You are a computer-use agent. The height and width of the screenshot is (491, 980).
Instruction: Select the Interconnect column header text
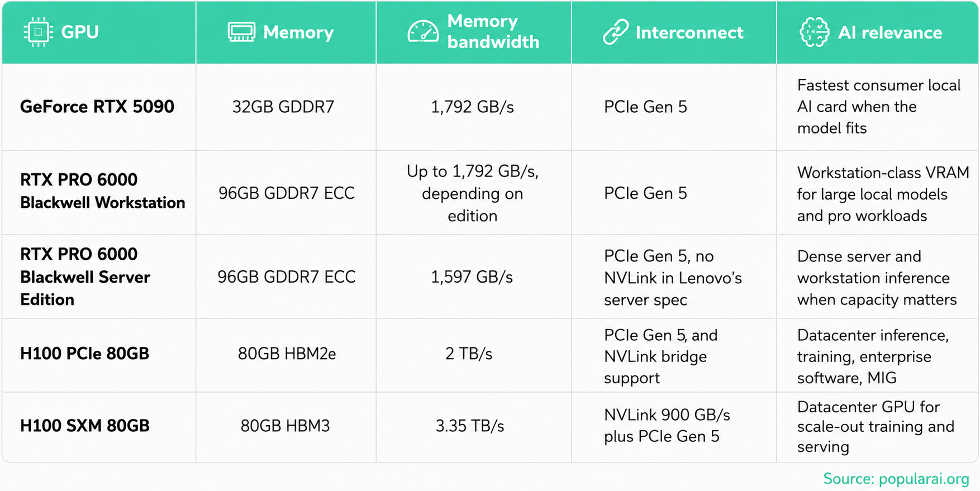[689, 32]
